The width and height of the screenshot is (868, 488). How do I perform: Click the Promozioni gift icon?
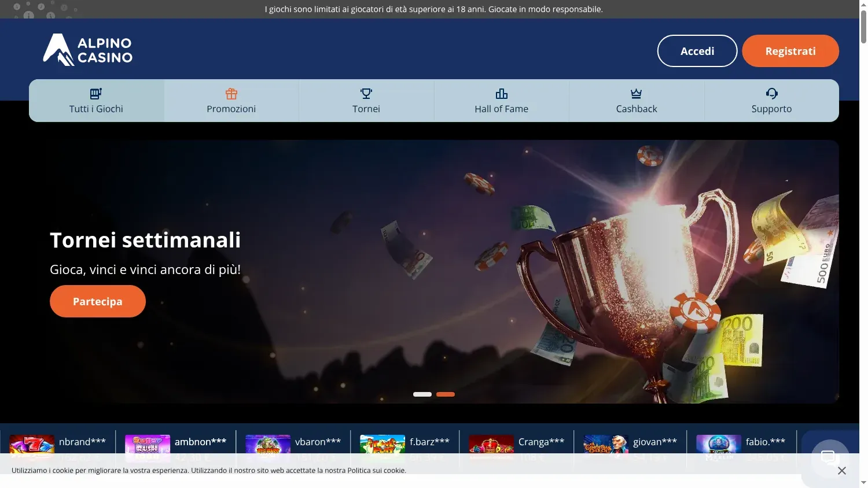coord(231,94)
